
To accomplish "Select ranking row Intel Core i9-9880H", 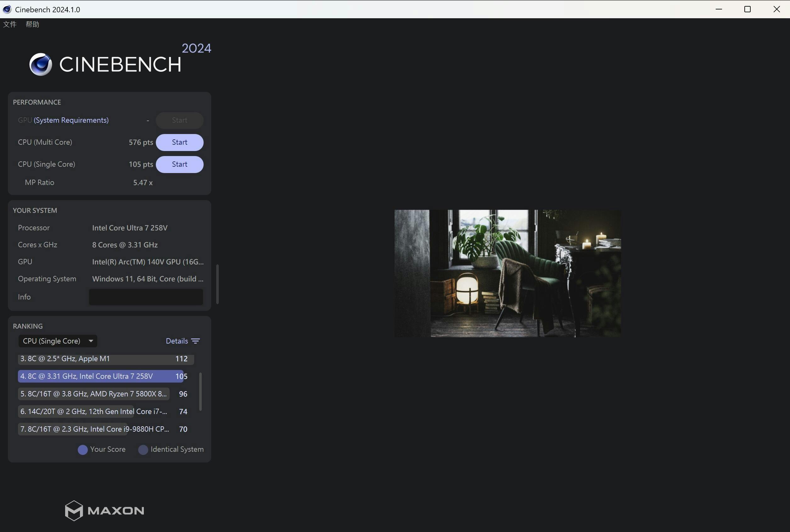I will (103, 429).
